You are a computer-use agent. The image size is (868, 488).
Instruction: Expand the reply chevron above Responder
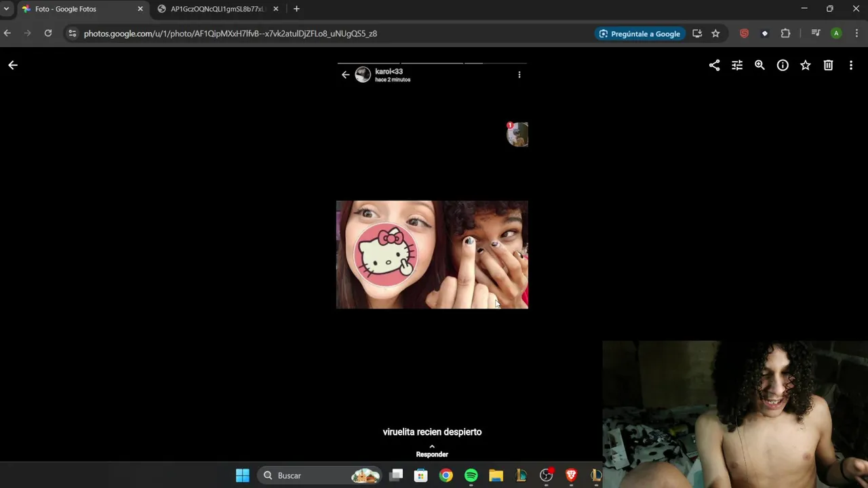[432, 447]
